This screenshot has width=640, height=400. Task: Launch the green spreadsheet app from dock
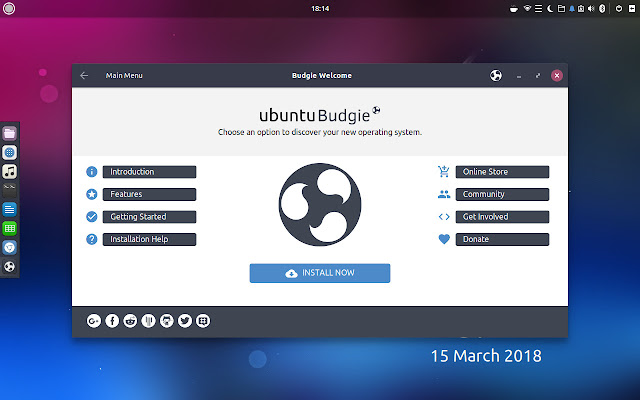click(9, 228)
